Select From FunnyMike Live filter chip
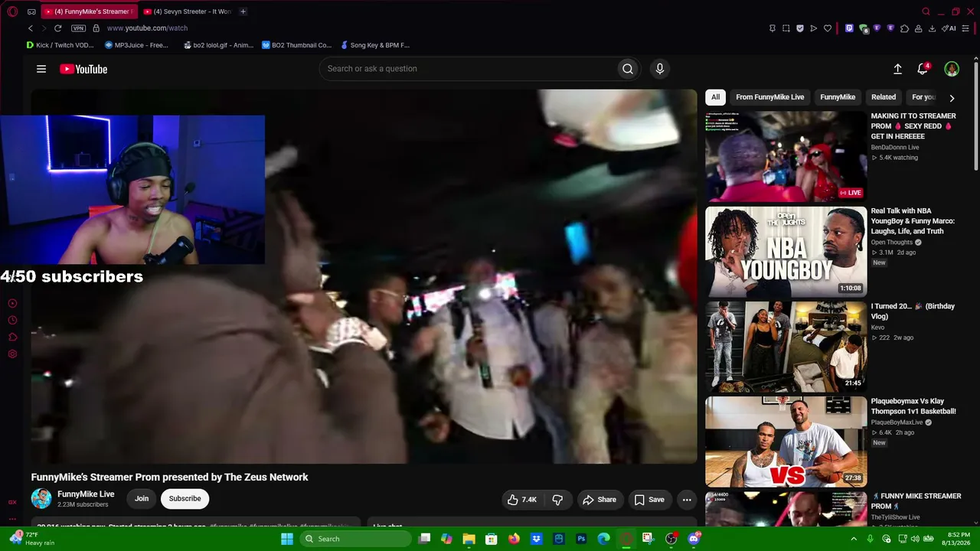This screenshot has height=551, width=980. [769, 97]
